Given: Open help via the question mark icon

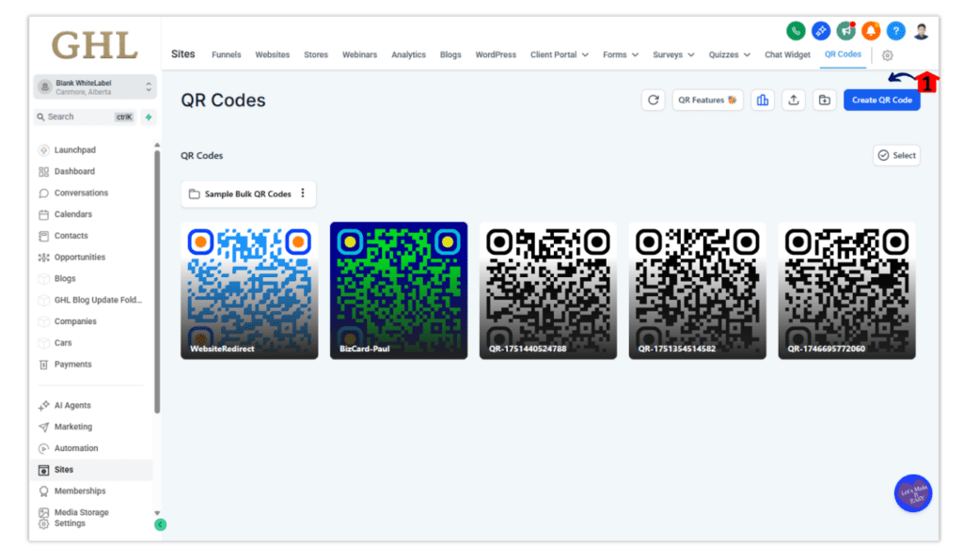Looking at the screenshot, I should (895, 30).
